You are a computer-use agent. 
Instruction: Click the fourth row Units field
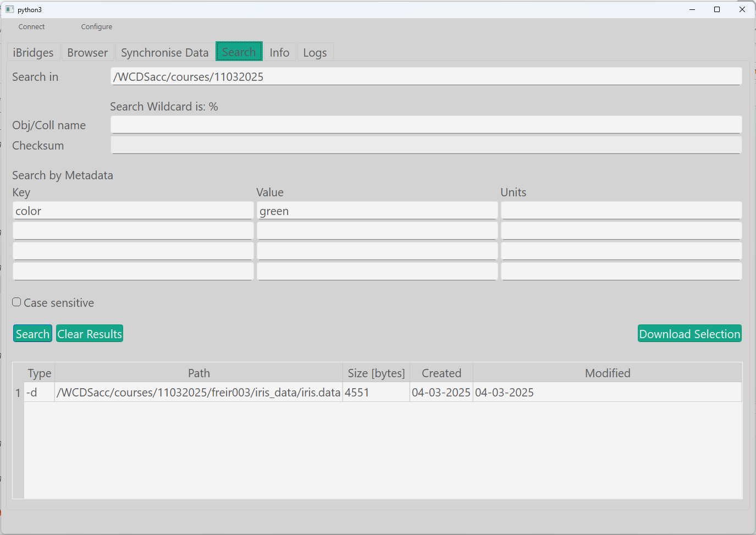point(621,272)
